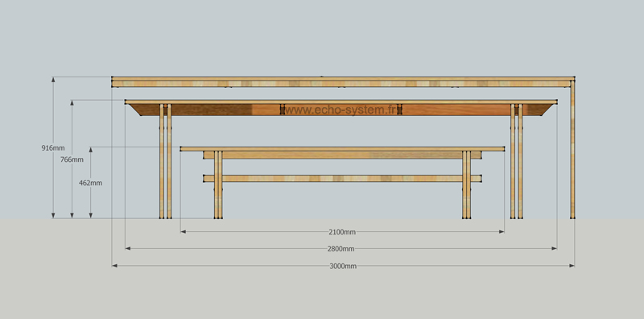Screen dimensions: 644x319
Task: Pick the table's left pair of legs
Action: [166, 161]
